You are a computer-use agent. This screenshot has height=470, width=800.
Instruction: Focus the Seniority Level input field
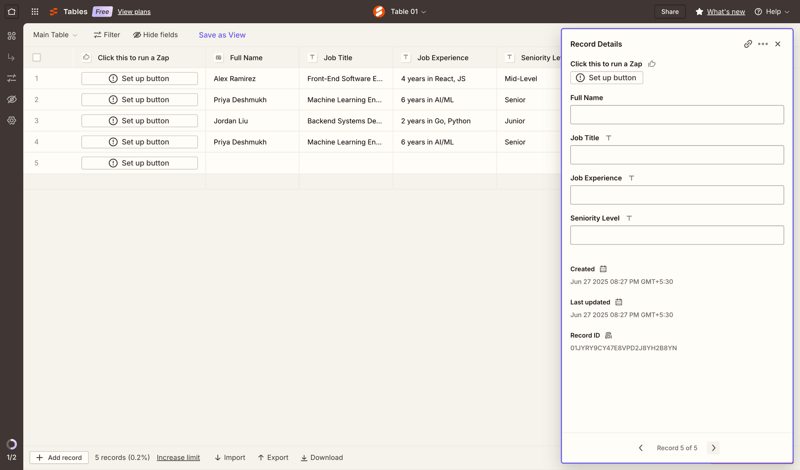(x=677, y=235)
